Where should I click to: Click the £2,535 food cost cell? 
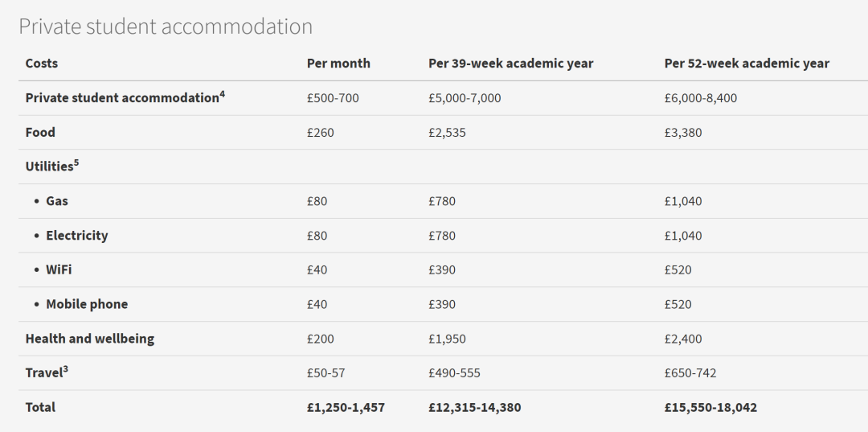click(447, 133)
